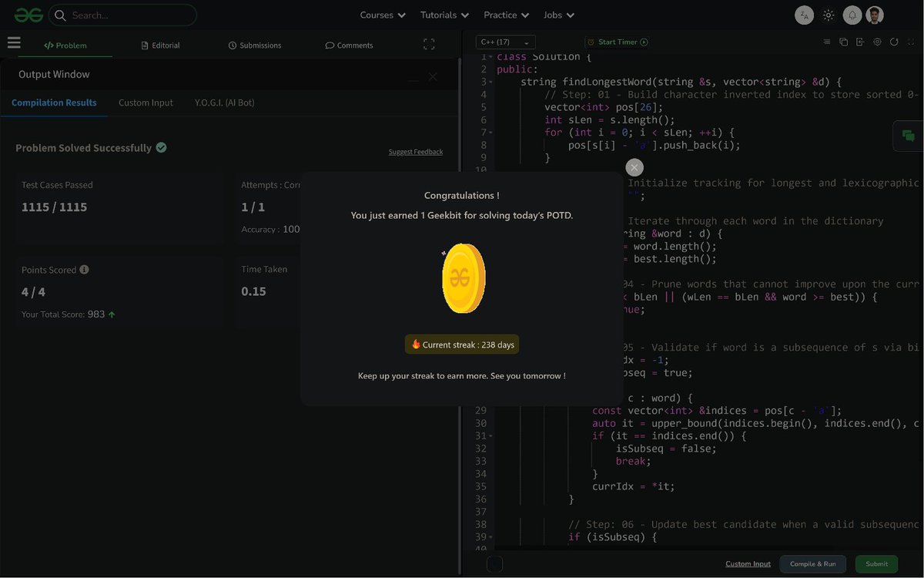Image resolution: width=924 pixels, height=578 pixels.
Task: Expand the problem panel to fullscreen
Action: (429, 45)
